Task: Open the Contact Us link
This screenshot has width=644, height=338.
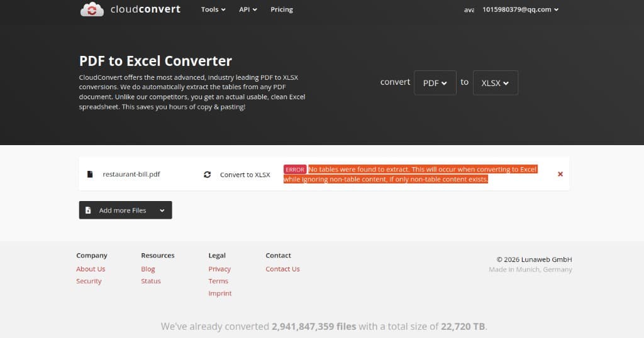Action: 282,269
